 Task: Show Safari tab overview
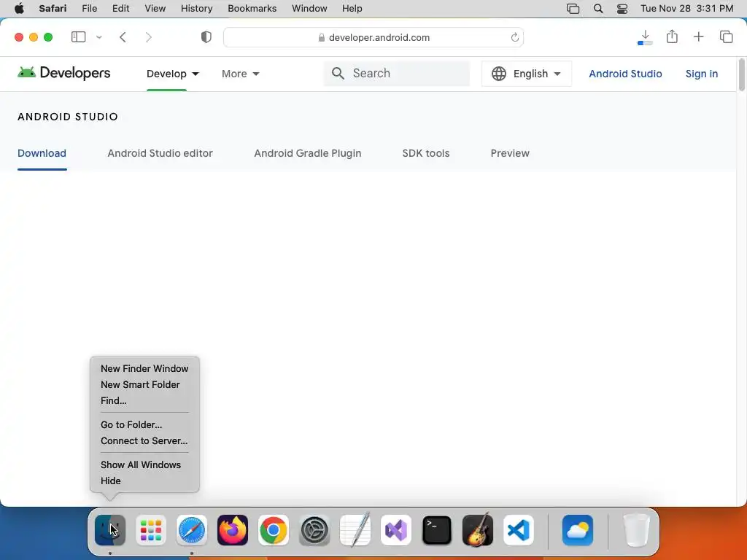click(x=726, y=36)
